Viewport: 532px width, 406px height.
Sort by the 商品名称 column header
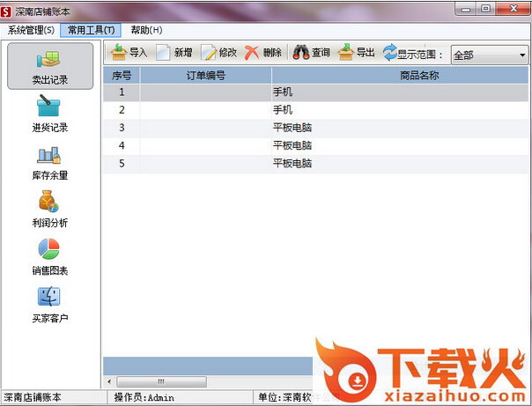point(418,76)
